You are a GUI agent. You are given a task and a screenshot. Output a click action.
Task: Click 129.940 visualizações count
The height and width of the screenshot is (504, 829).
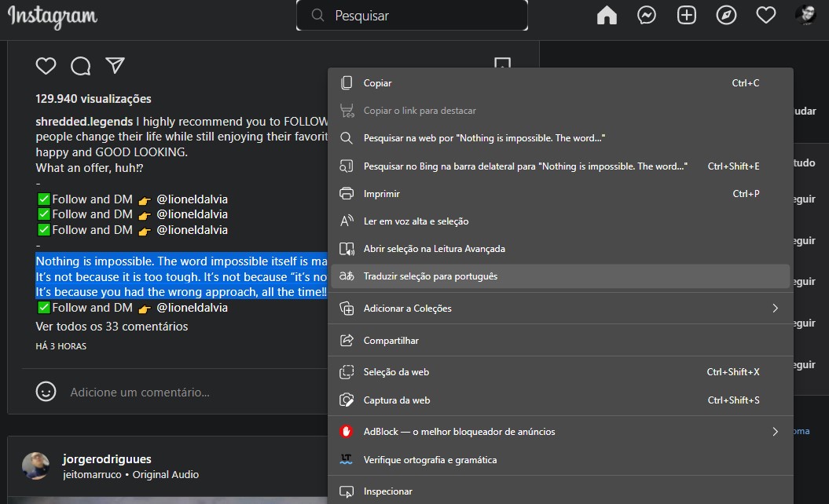point(93,99)
